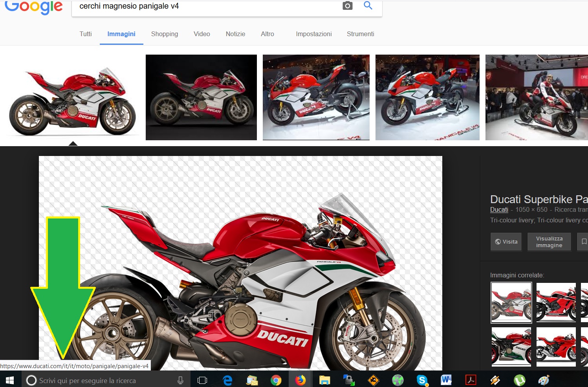Click the Google logo
The width and height of the screenshot is (588, 387).
(34, 7)
